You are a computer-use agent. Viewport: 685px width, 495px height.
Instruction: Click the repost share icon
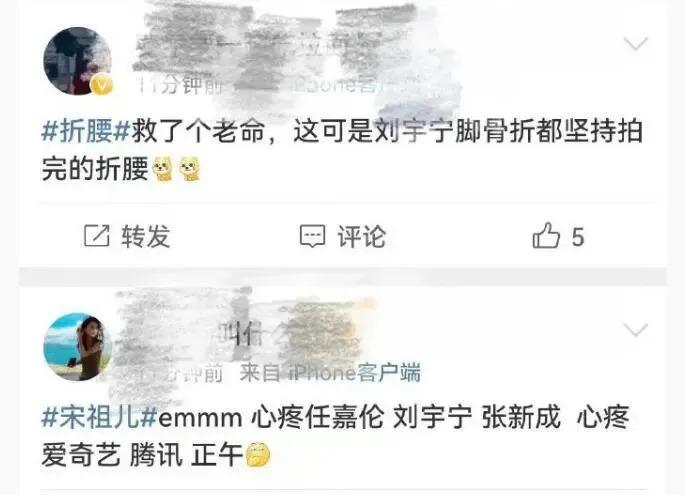pyautogui.click(x=97, y=236)
